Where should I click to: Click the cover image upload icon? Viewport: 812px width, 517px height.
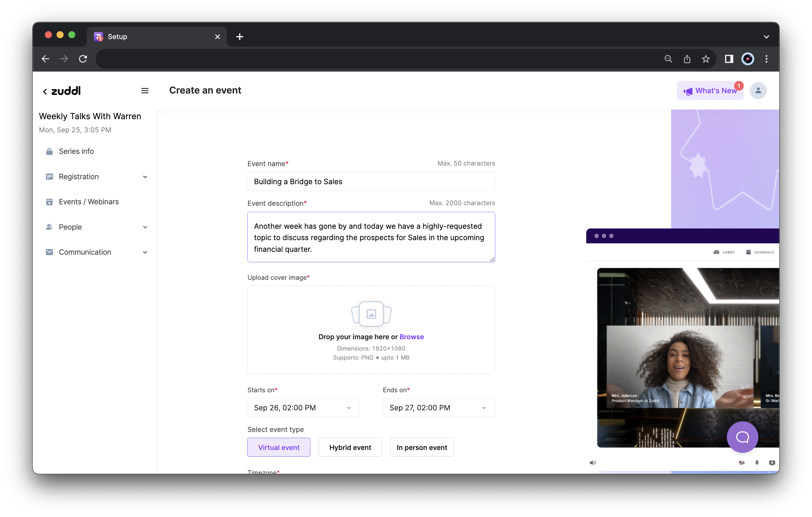click(371, 314)
